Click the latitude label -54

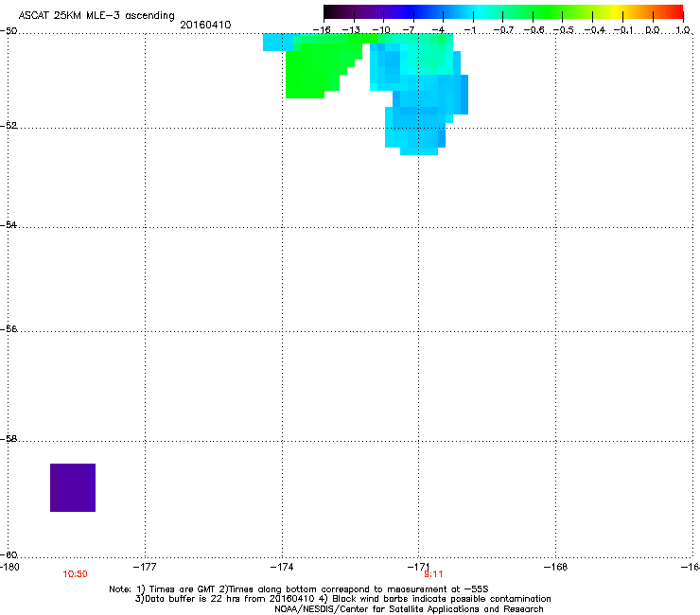pos(9,224)
